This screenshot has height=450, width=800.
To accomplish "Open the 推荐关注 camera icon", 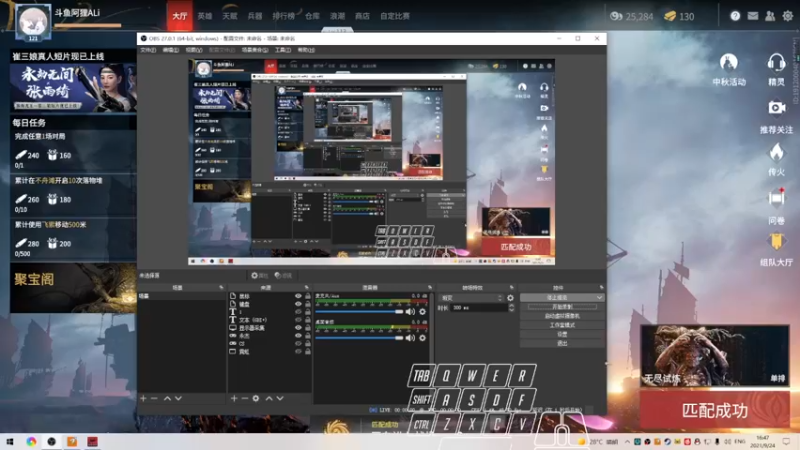I will (x=777, y=108).
